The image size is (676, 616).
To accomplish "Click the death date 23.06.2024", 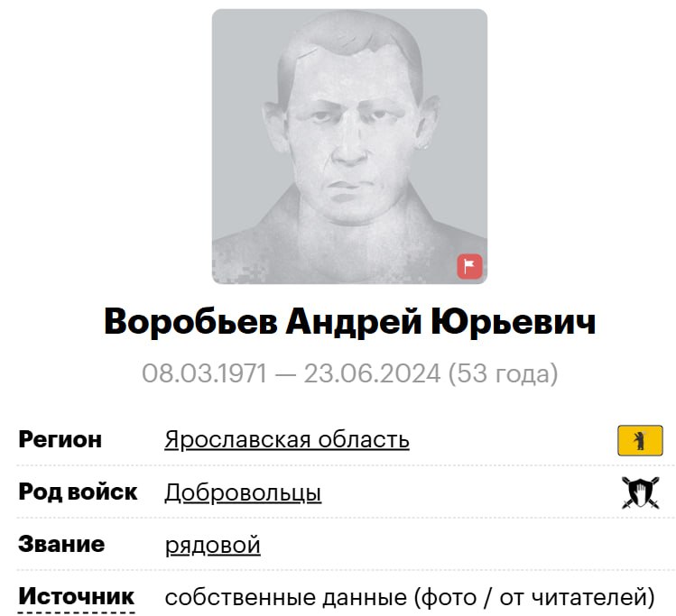I will 372,373.
